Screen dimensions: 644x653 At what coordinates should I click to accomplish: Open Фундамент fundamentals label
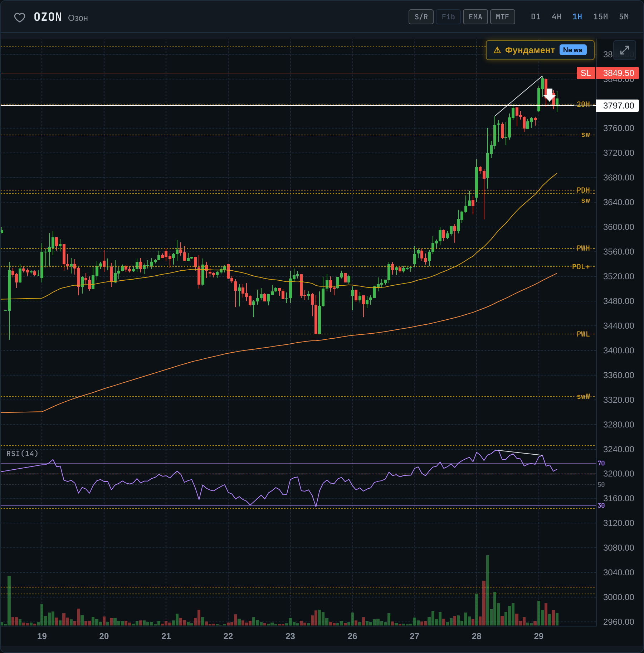(530, 50)
